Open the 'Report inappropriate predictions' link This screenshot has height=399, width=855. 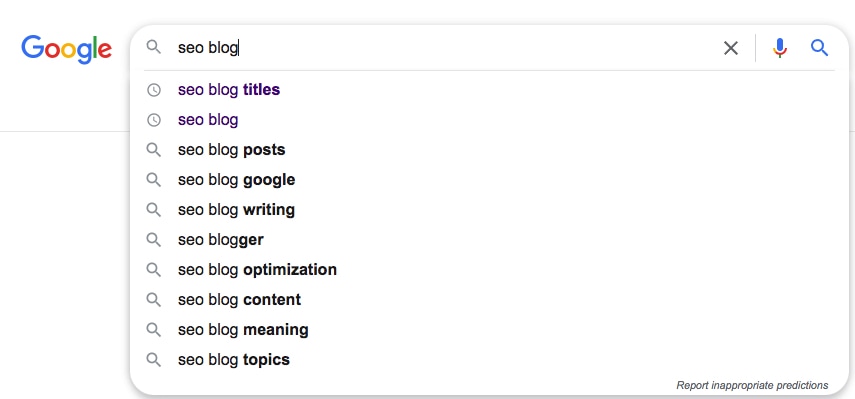(752, 385)
